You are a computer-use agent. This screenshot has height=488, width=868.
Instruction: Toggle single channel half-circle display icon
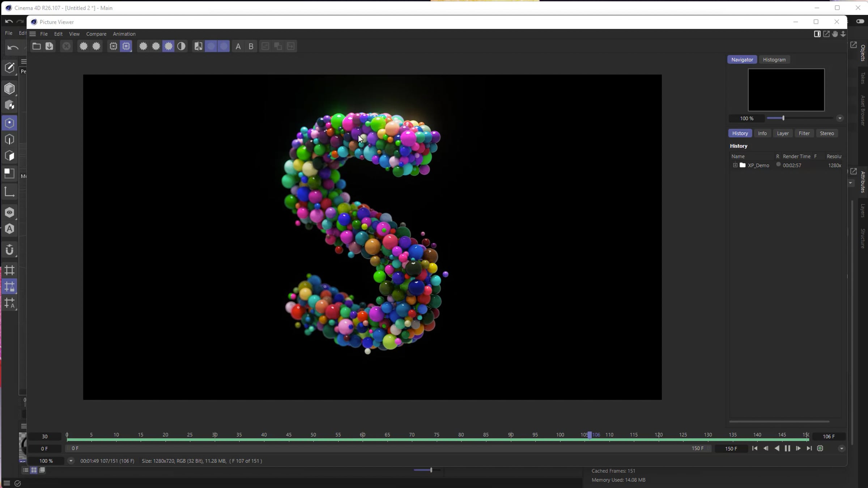182,46
